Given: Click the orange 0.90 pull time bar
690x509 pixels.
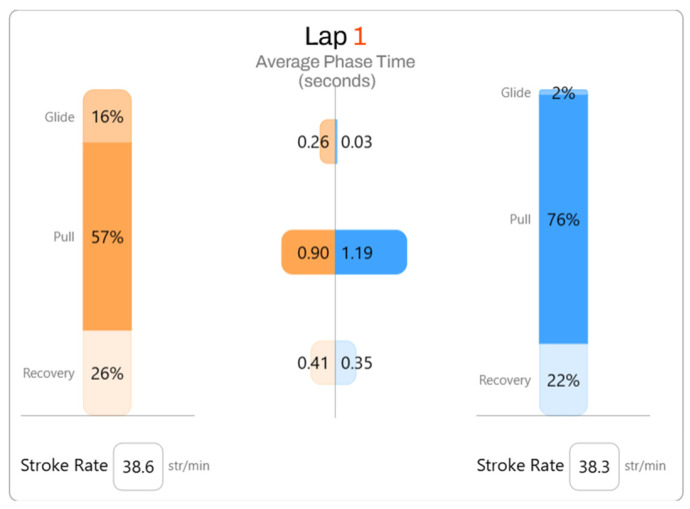Looking at the screenshot, I should coord(308,252).
